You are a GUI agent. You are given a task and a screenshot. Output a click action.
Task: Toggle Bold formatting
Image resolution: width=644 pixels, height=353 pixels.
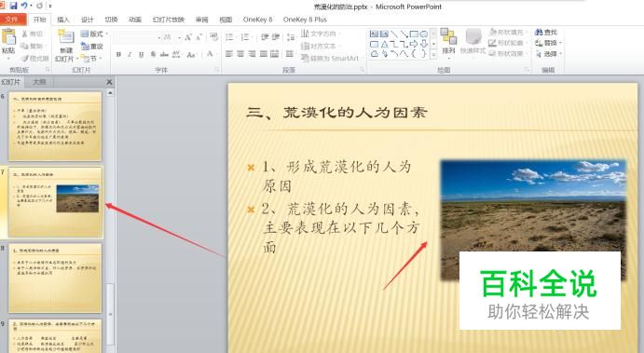118,54
